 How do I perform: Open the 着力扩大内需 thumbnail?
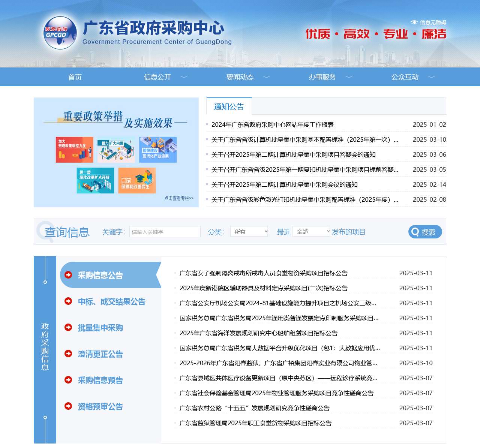coord(116,150)
